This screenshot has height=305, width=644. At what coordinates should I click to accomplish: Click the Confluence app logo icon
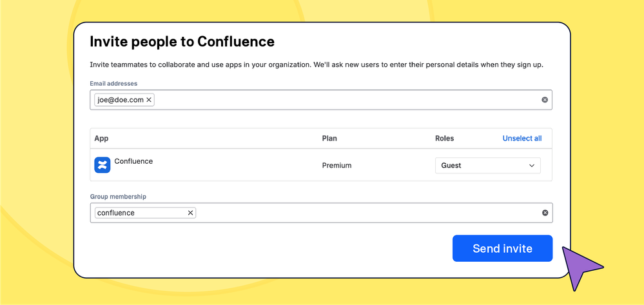tap(102, 165)
